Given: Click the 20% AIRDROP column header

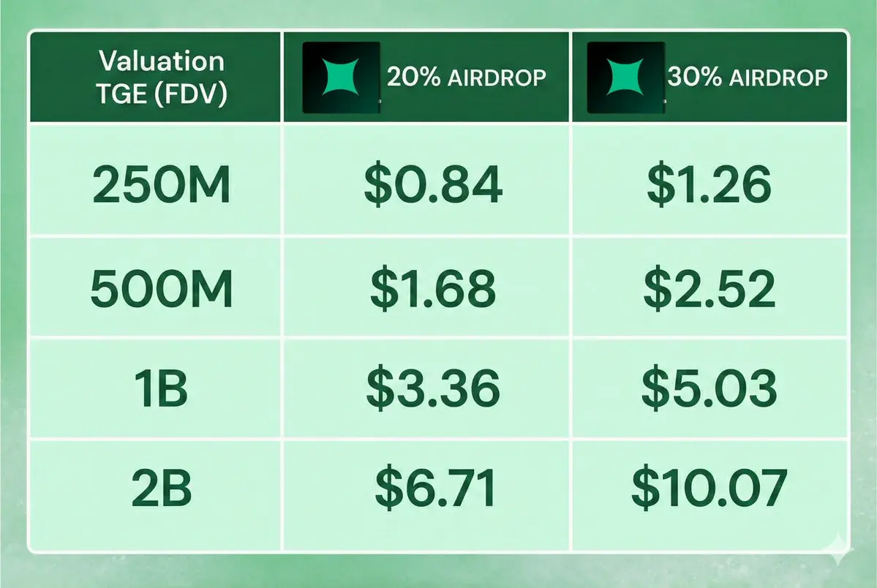Looking at the screenshot, I should tap(426, 77).
